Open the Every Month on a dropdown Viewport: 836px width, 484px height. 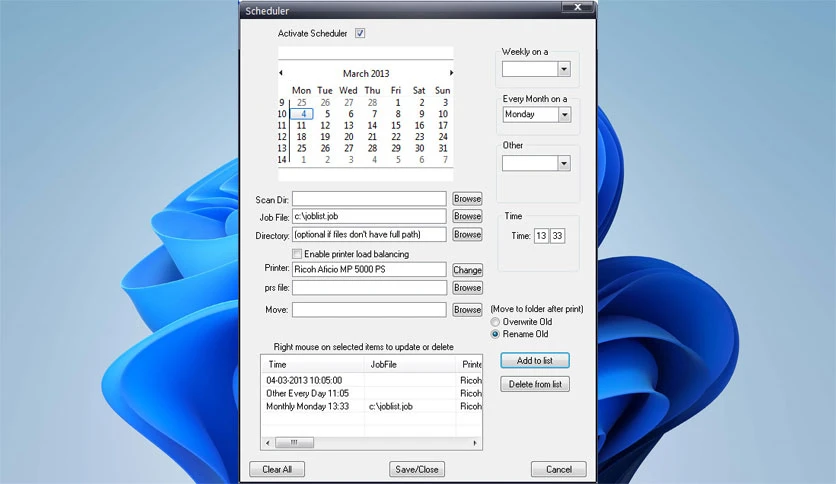click(564, 115)
